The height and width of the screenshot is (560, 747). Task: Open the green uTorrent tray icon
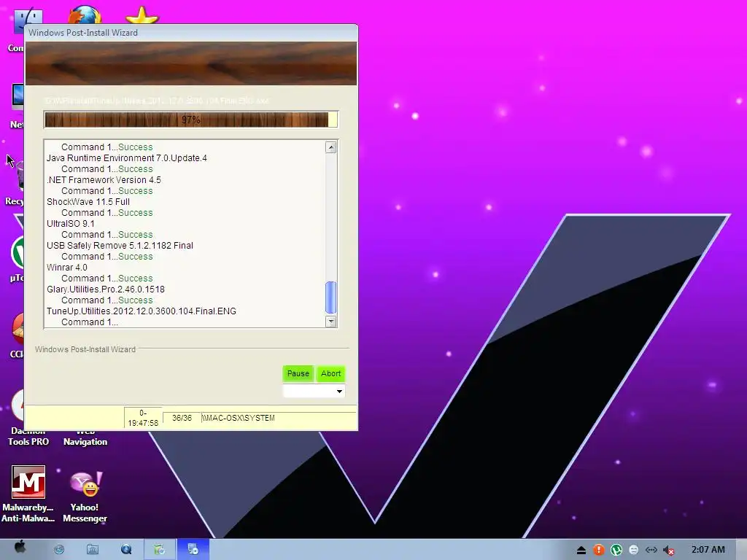pyautogui.click(x=616, y=550)
